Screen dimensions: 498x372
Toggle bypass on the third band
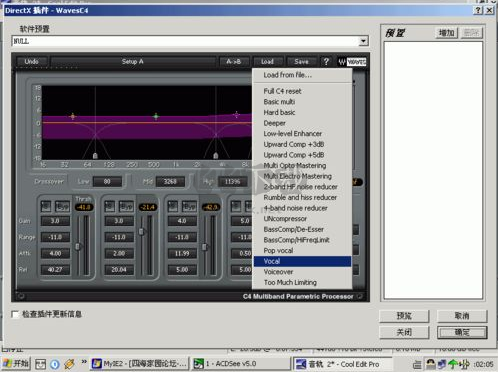189,206
